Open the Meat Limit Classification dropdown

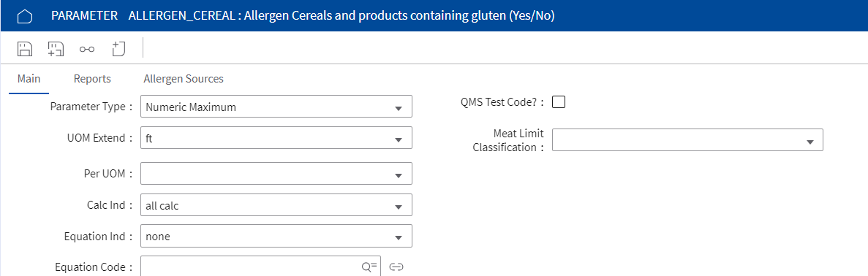click(687, 140)
